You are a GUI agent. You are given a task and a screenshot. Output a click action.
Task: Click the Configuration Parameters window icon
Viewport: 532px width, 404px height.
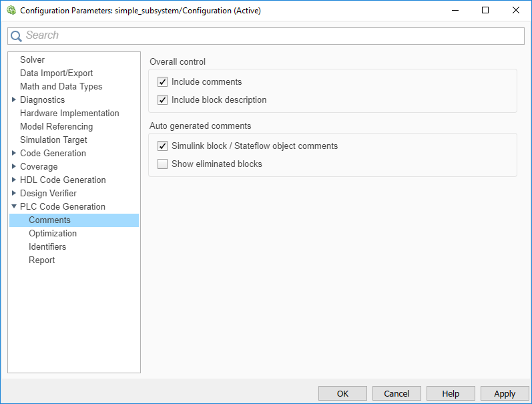[11, 11]
